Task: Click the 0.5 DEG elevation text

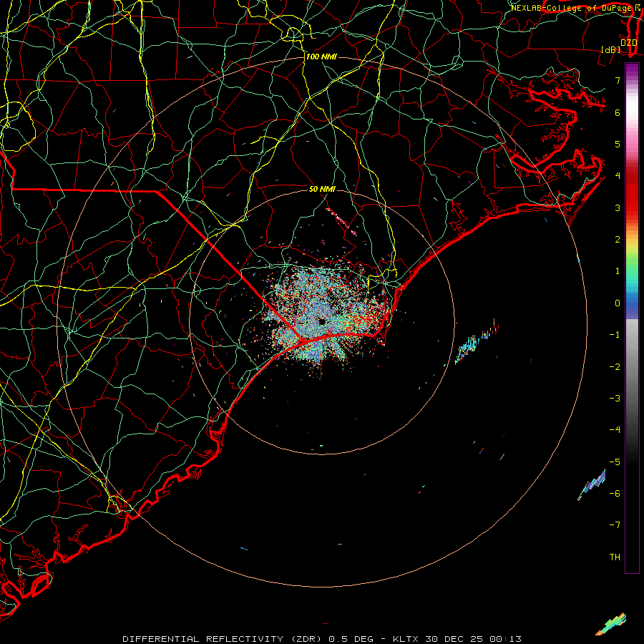Action: (351, 639)
